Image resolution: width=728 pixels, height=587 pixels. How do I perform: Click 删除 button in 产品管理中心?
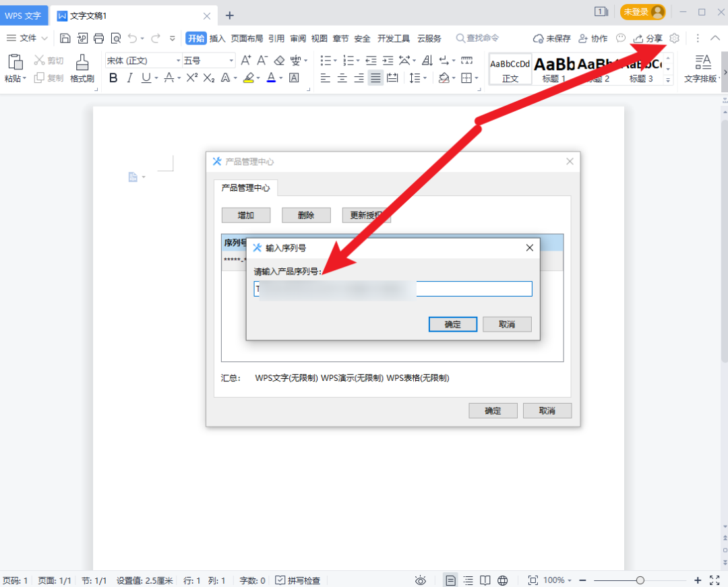pos(307,215)
